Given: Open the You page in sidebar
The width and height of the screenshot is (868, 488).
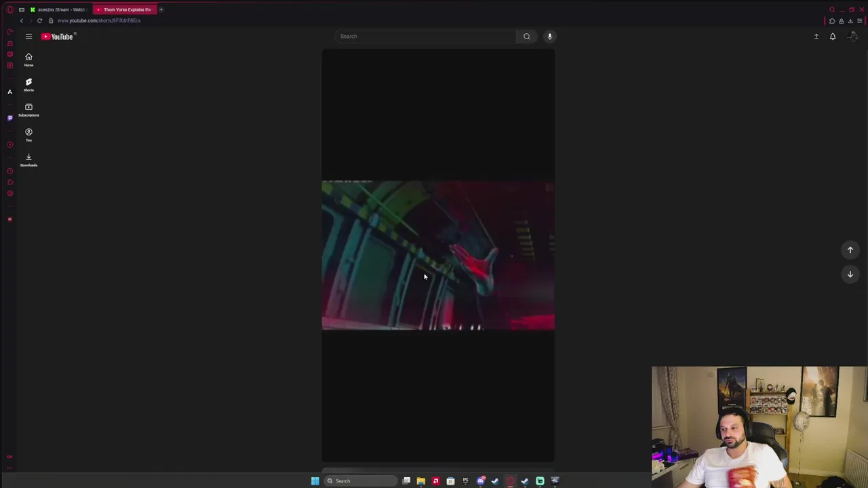Looking at the screenshot, I should (x=28, y=135).
